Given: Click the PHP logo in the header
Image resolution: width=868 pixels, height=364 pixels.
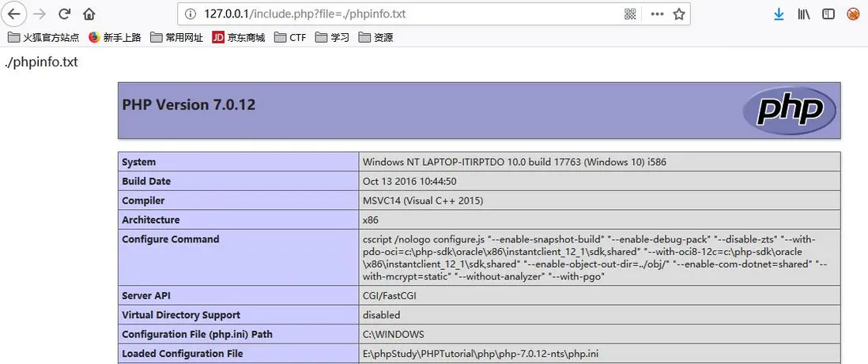Looking at the screenshot, I should point(790,110).
